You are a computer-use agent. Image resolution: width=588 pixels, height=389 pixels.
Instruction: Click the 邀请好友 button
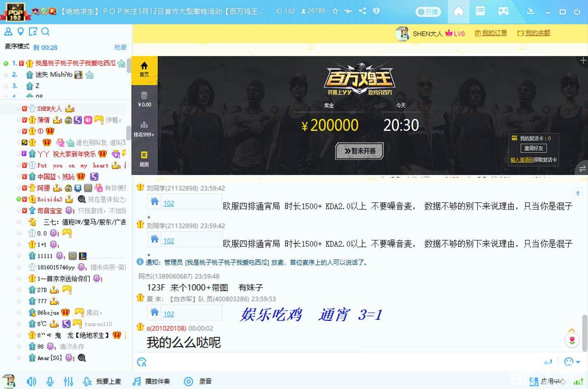point(533,148)
